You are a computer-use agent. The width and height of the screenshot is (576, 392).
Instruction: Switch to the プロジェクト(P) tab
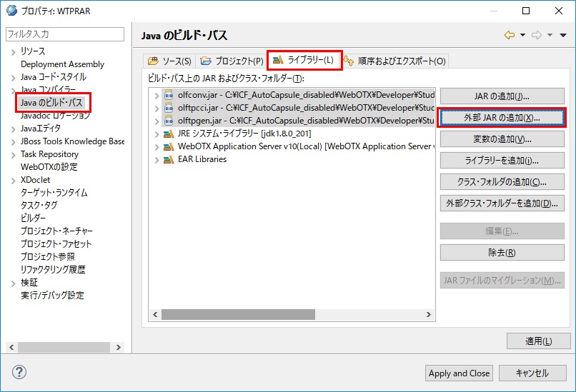click(x=232, y=61)
